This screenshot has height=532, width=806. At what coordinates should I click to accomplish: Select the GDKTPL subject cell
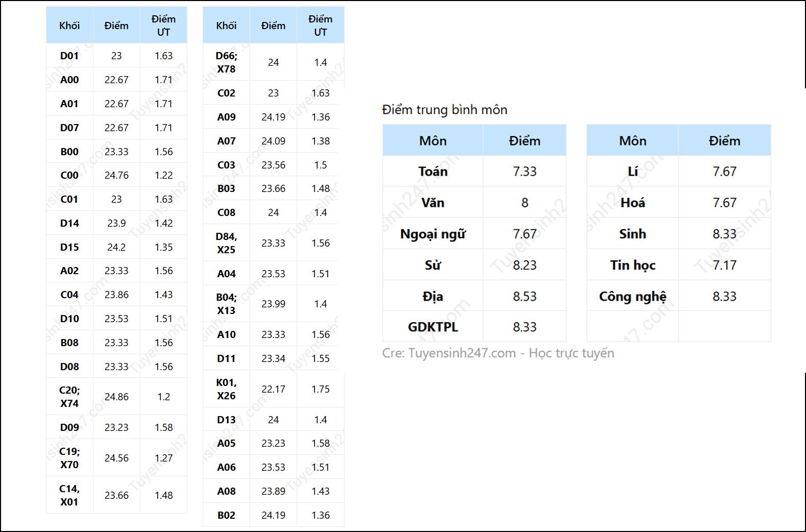pos(433,327)
